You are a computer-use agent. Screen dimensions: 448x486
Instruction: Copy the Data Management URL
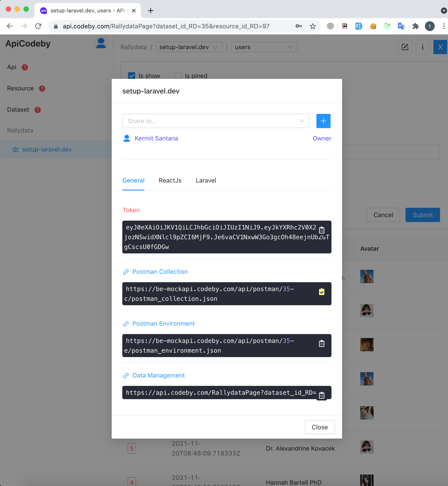click(x=321, y=395)
